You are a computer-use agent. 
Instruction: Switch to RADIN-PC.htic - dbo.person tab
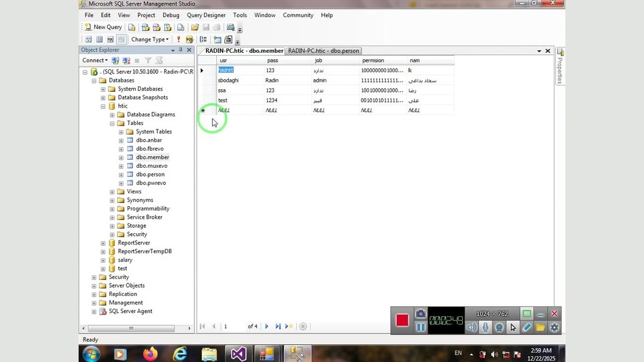click(323, 51)
